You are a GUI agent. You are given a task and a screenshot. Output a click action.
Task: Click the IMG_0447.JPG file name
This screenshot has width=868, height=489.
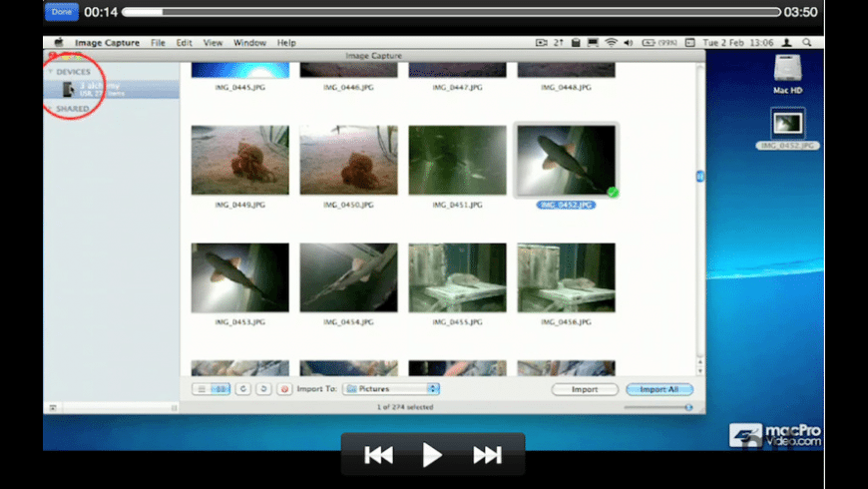457,88
